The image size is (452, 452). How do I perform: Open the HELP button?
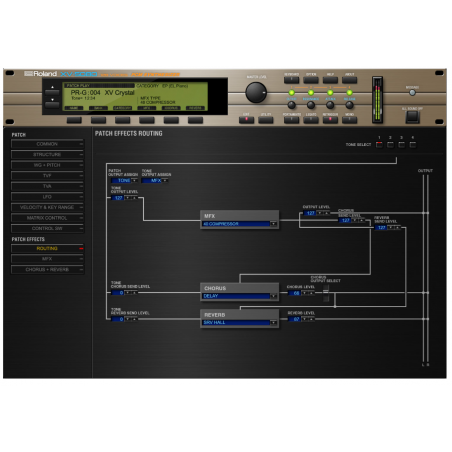pos(330,80)
